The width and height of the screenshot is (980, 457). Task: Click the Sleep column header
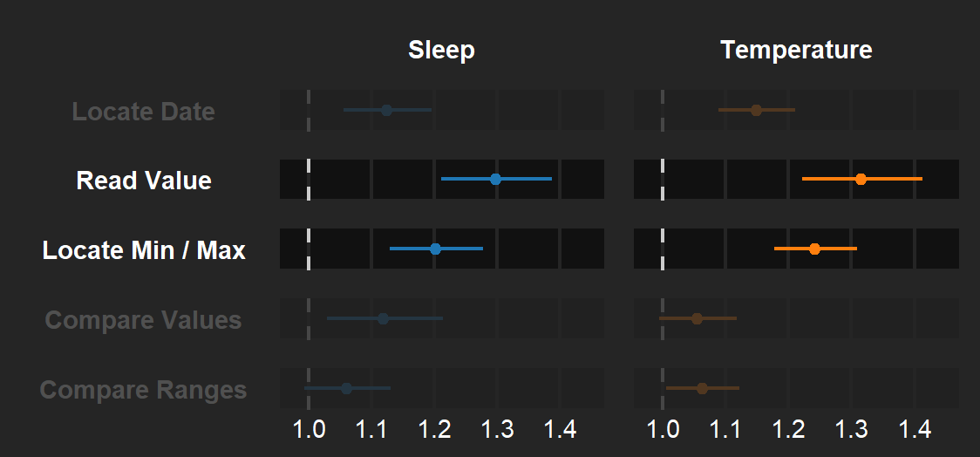click(x=441, y=51)
